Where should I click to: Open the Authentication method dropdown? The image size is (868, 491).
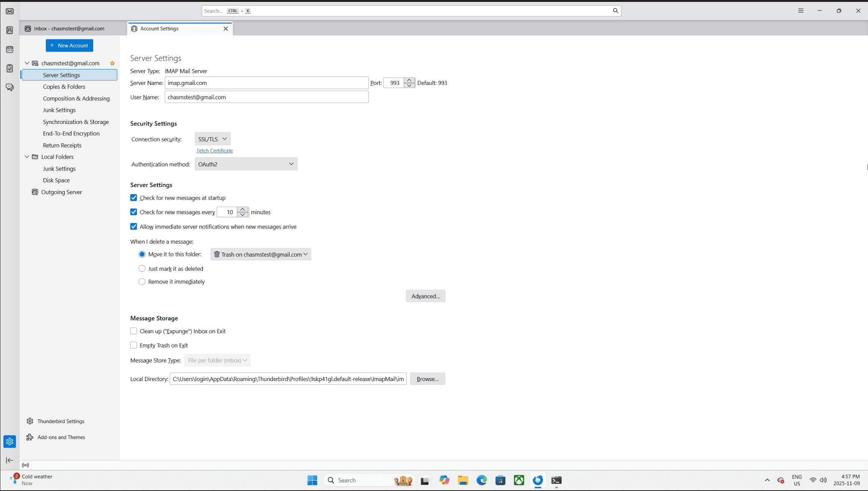[x=246, y=164]
